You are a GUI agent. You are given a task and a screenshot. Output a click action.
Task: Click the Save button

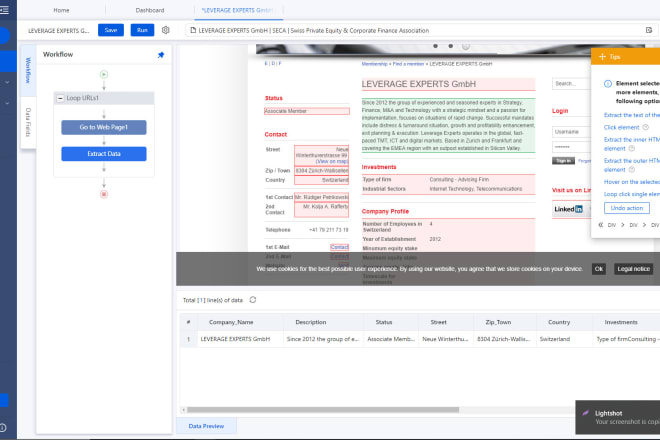point(111,30)
